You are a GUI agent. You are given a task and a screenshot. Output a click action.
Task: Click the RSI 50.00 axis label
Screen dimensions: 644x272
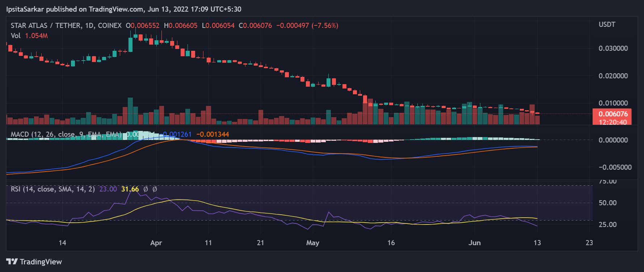(608, 203)
